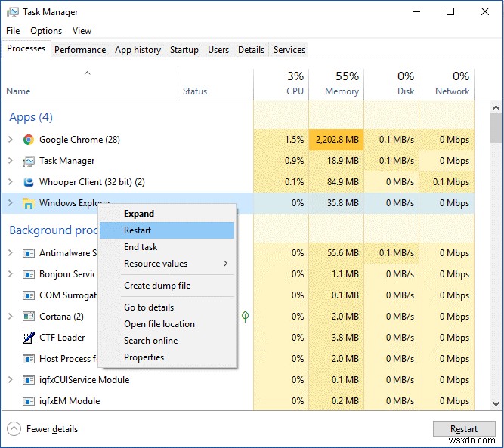
Task: Expand the Task Manager app entry
Action: [11, 161]
